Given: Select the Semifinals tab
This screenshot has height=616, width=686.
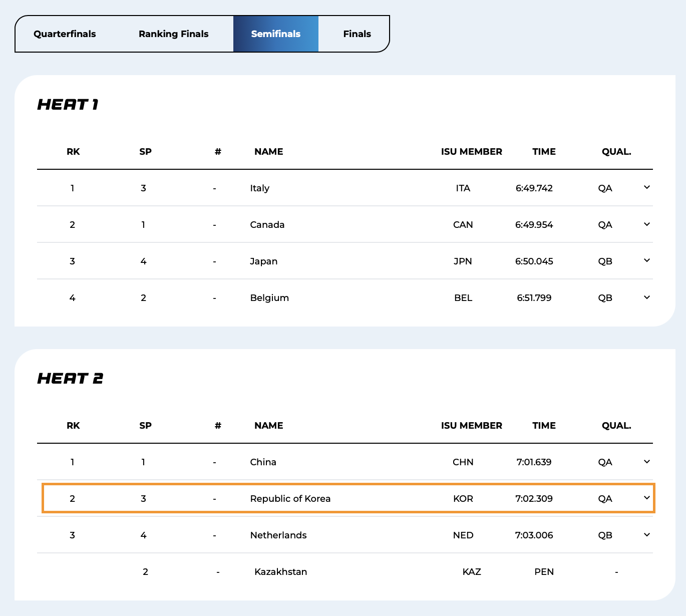Looking at the screenshot, I should click(275, 34).
